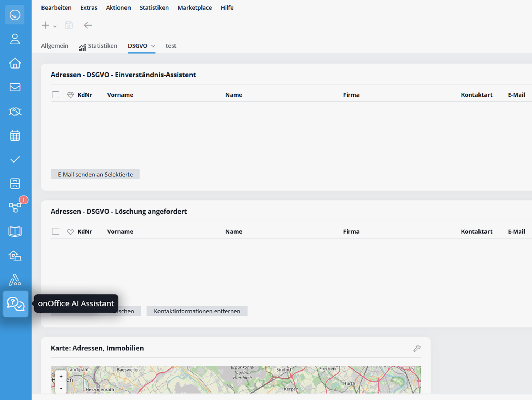This screenshot has width=532, height=400.
Task: Click the save disk icon in the toolbar
Action: [69, 25]
